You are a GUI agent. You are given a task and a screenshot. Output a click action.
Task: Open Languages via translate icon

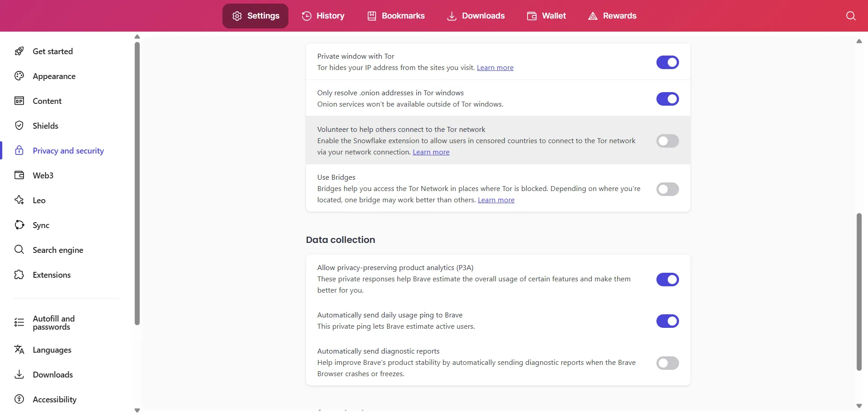click(19, 350)
